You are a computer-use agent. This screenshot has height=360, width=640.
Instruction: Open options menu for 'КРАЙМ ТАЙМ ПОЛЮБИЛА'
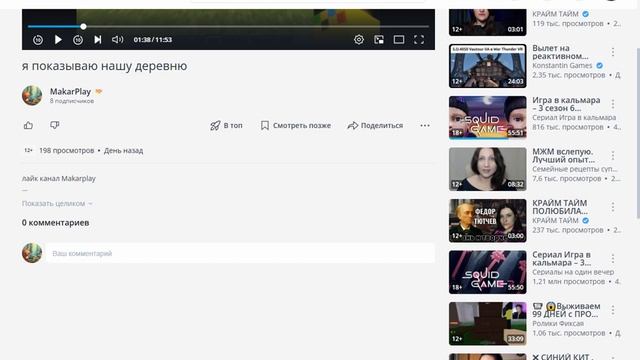pyautogui.click(x=613, y=207)
